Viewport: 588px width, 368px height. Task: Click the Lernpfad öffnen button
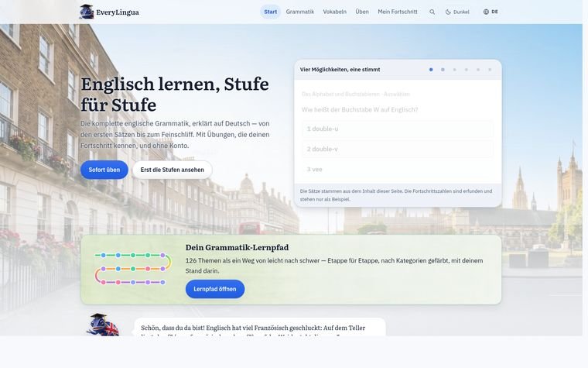click(x=215, y=289)
